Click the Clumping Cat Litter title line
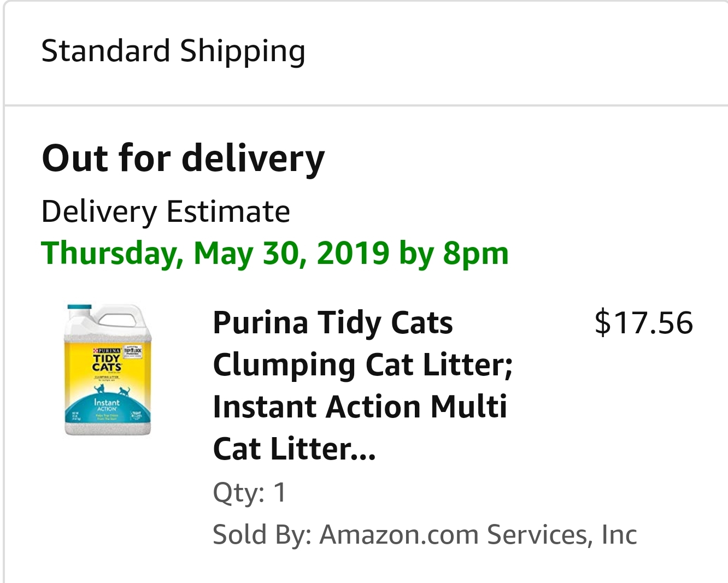 coord(362,364)
